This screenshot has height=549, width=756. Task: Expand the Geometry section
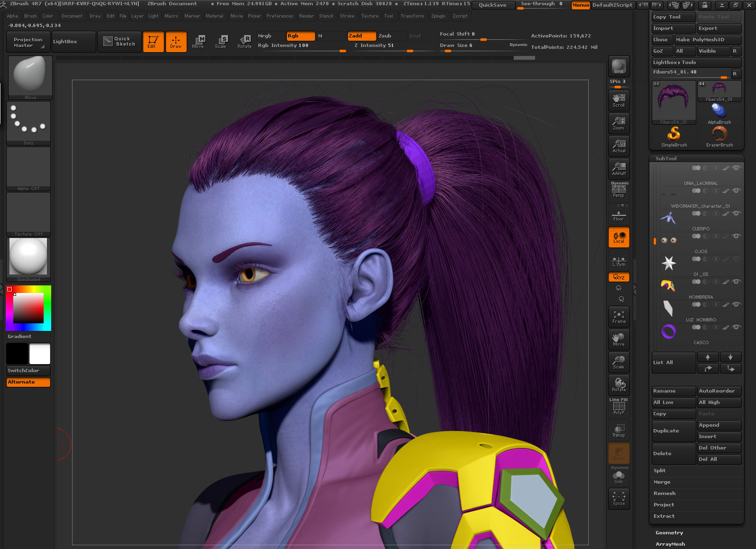point(669,533)
